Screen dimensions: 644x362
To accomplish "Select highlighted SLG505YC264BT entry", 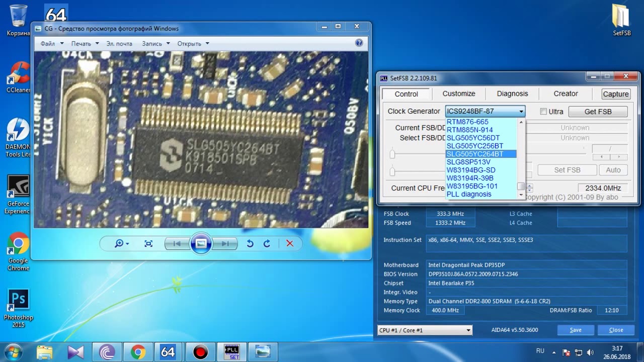I will point(481,154).
